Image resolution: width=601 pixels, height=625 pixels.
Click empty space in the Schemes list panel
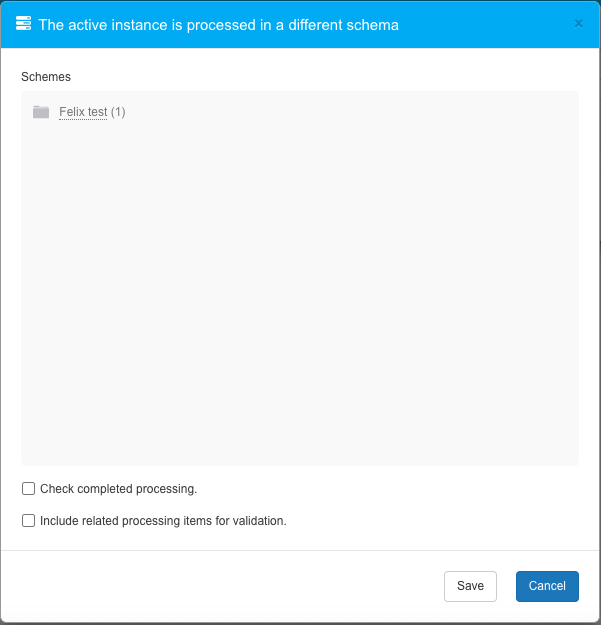pos(300,280)
